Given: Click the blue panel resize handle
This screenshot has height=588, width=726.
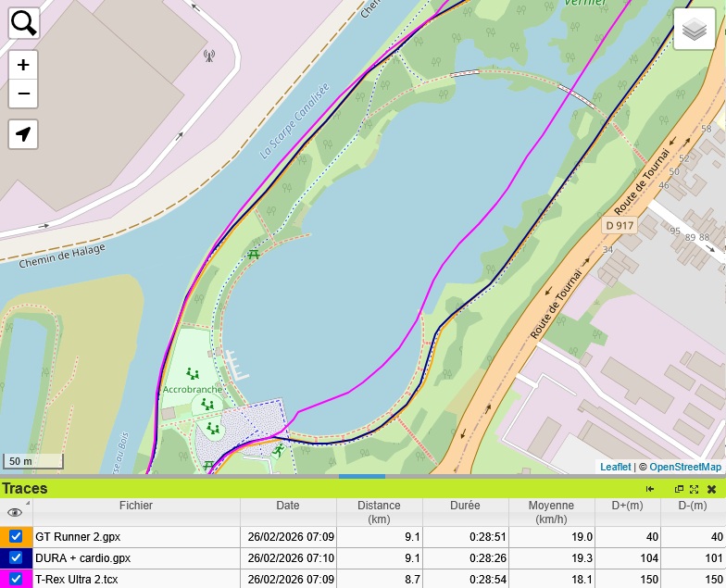Looking at the screenshot, I should 362,477.
